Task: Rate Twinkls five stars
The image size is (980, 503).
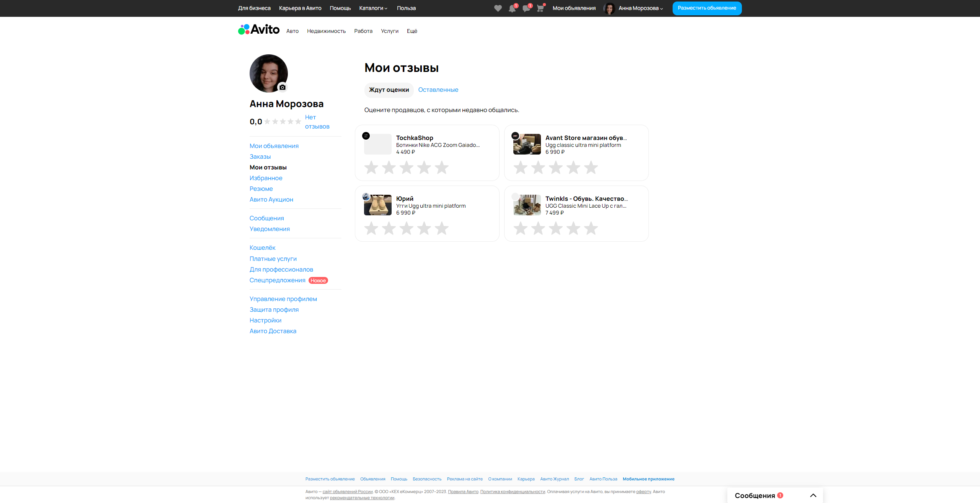Action: coord(591,228)
